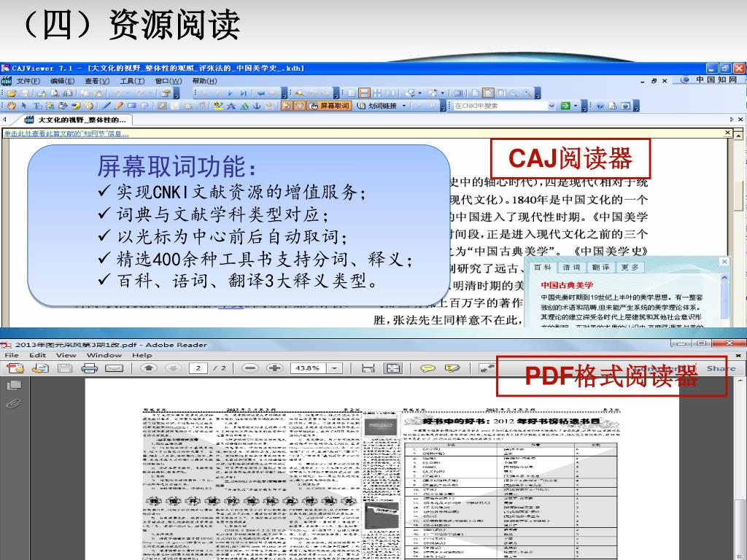Toggle the 屏幕取词 screen word capture button
747x560 pixels.
coord(330,106)
